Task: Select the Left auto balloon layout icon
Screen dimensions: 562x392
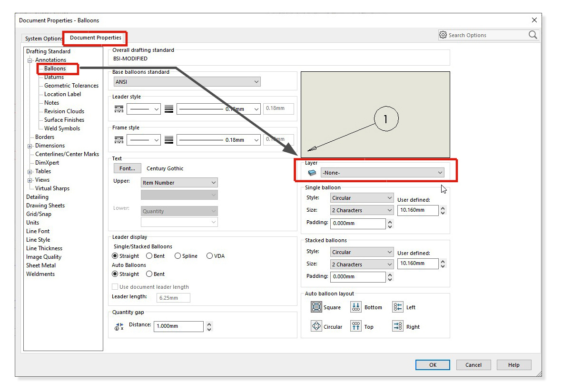Action: click(398, 307)
